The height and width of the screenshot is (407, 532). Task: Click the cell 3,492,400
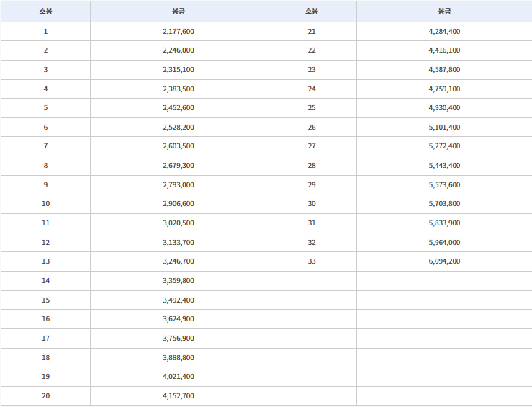[179, 300]
